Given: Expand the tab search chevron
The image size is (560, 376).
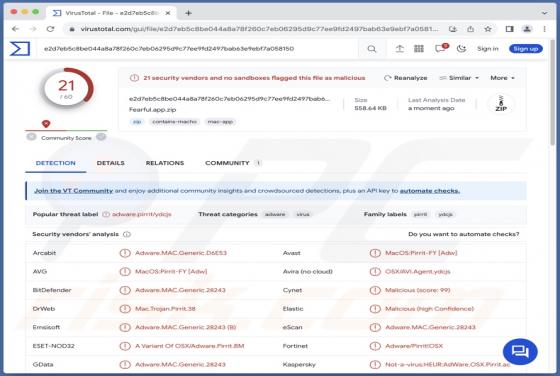Looking at the screenshot, I should [544, 13].
